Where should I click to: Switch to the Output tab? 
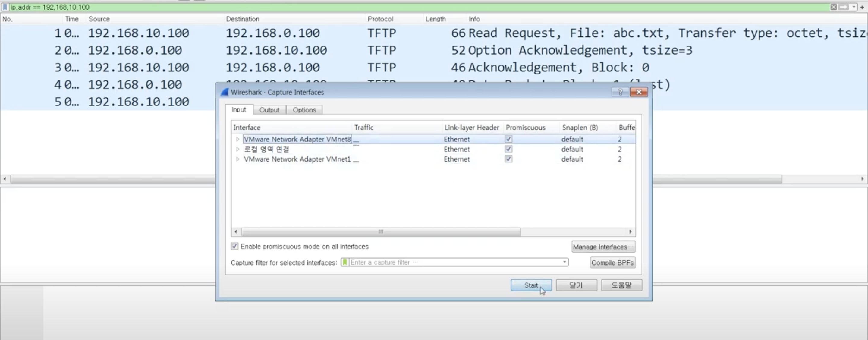pos(269,110)
